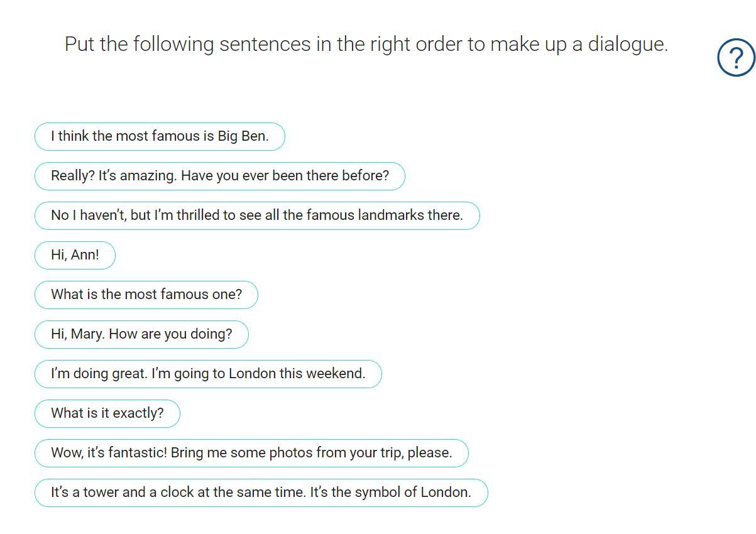This screenshot has width=756, height=534.
Task: Click the sentence about famous landmarks there
Action: 256,215
